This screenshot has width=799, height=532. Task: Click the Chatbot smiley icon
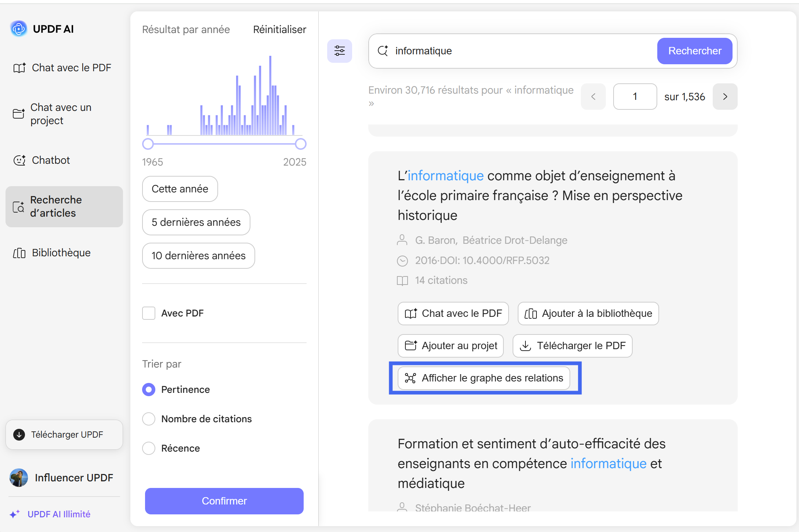[19, 160]
